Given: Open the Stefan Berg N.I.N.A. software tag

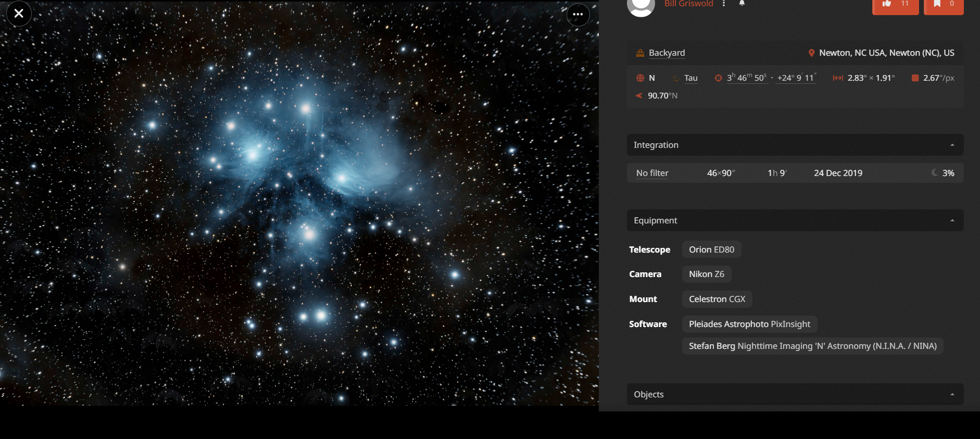Looking at the screenshot, I should (812, 346).
